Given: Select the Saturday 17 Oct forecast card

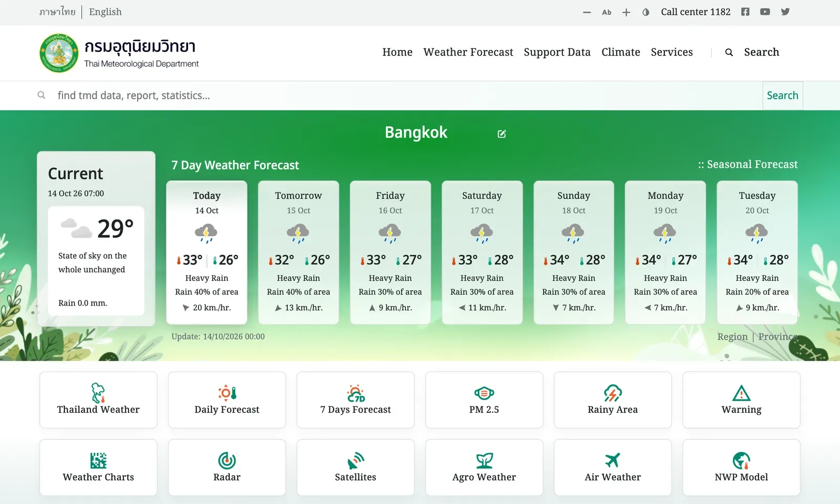Looking at the screenshot, I should tap(482, 253).
